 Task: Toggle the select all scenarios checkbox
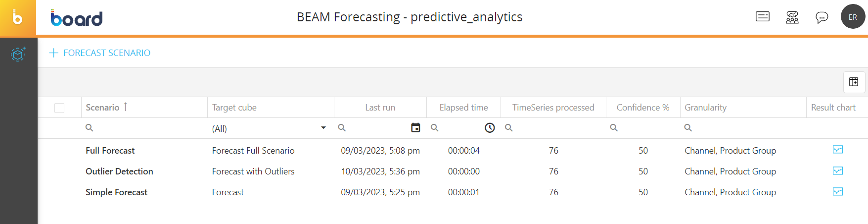tap(59, 108)
